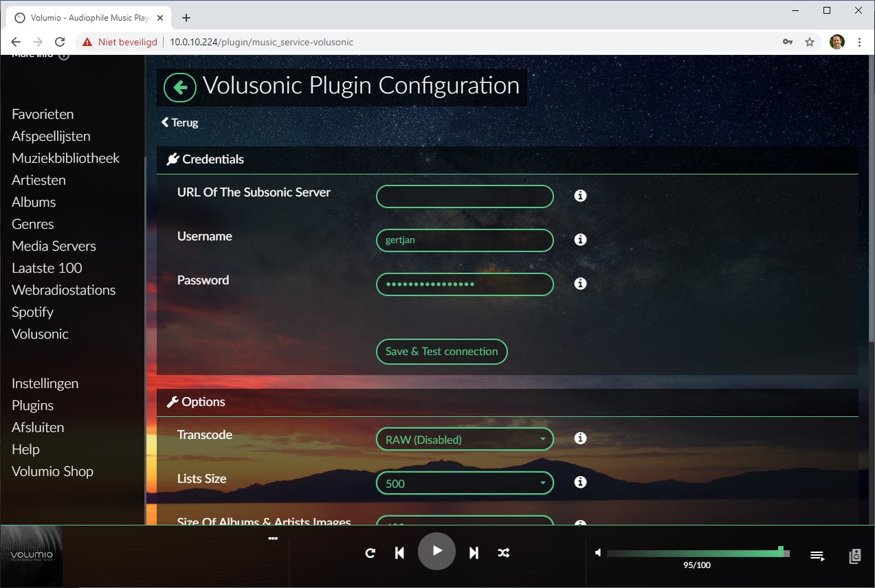
Task: Skip to previous track
Action: [x=399, y=552]
